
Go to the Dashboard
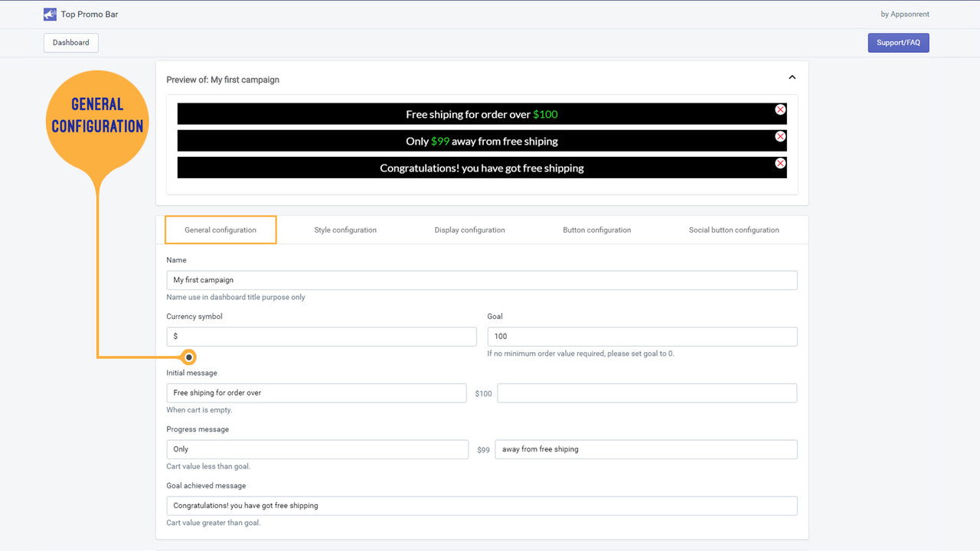pyautogui.click(x=71, y=43)
